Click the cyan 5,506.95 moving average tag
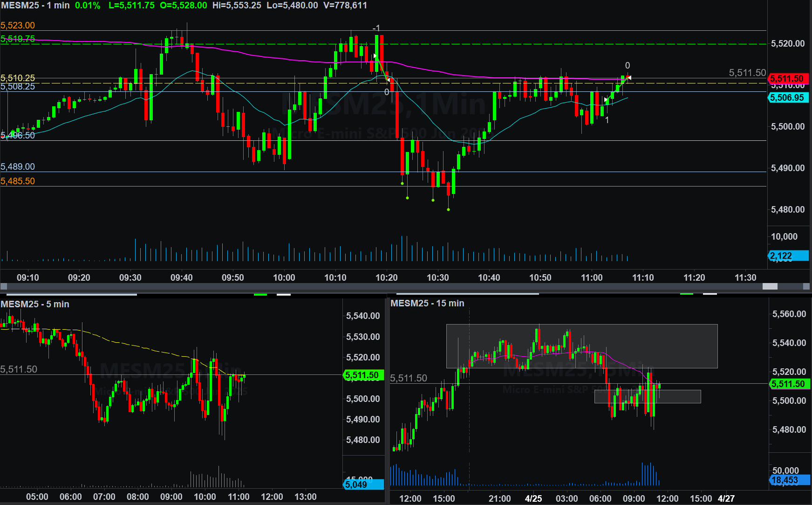 787,97
